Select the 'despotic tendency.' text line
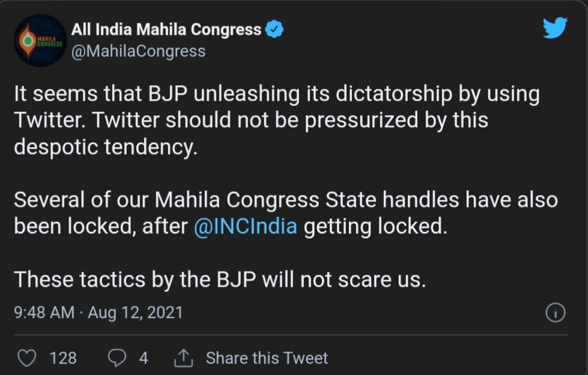The image size is (588, 375). [105, 148]
